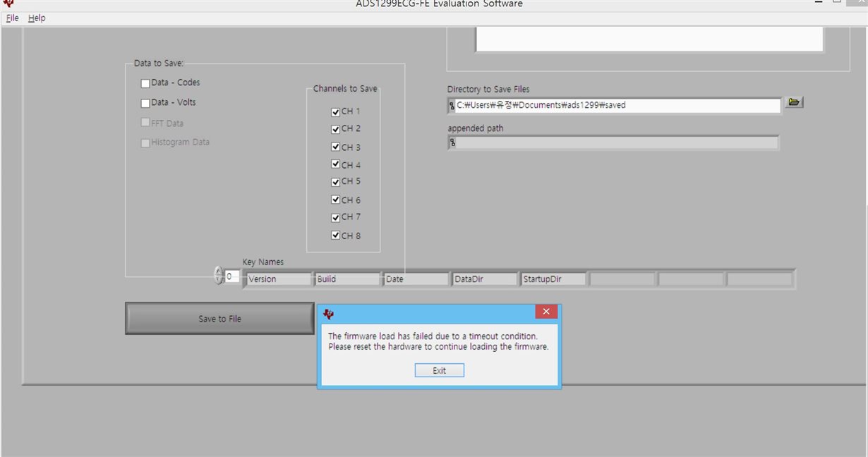
Task: Click the path symbol in Directory field
Action: click(452, 105)
